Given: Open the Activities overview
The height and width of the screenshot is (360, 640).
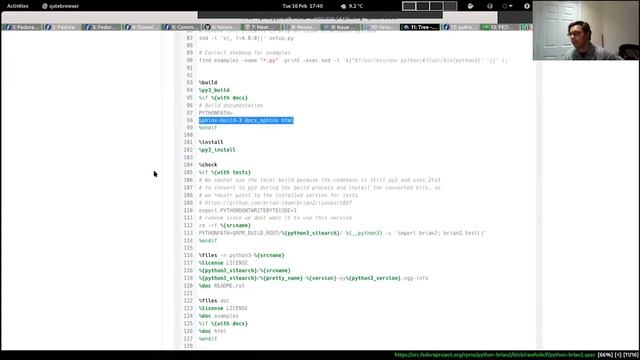Looking at the screenshot, I should pos(18,6).
